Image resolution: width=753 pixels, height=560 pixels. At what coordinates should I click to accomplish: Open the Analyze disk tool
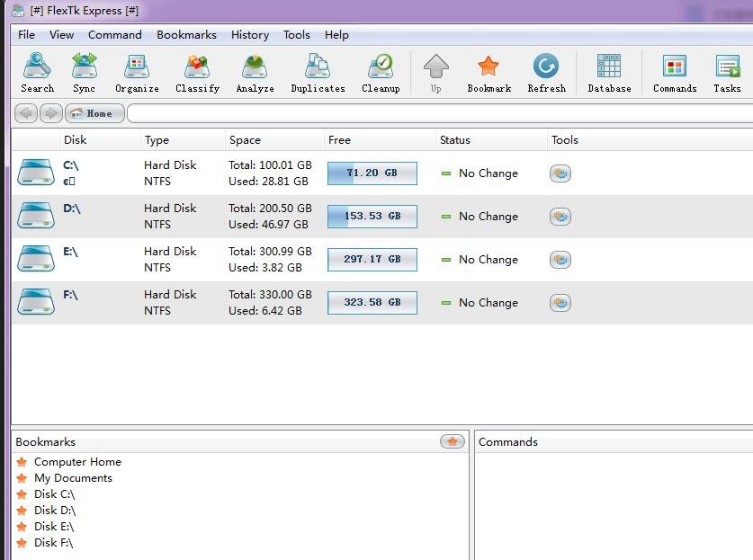point(255,73)
